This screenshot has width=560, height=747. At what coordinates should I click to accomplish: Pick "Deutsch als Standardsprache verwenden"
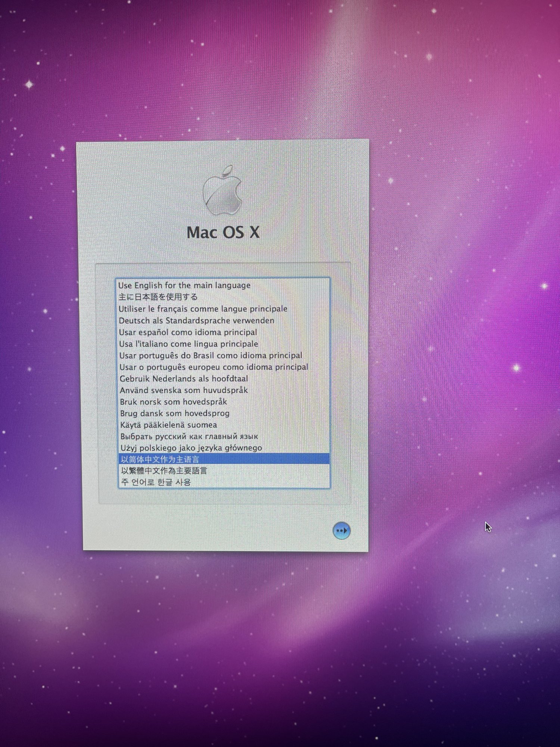223,320
